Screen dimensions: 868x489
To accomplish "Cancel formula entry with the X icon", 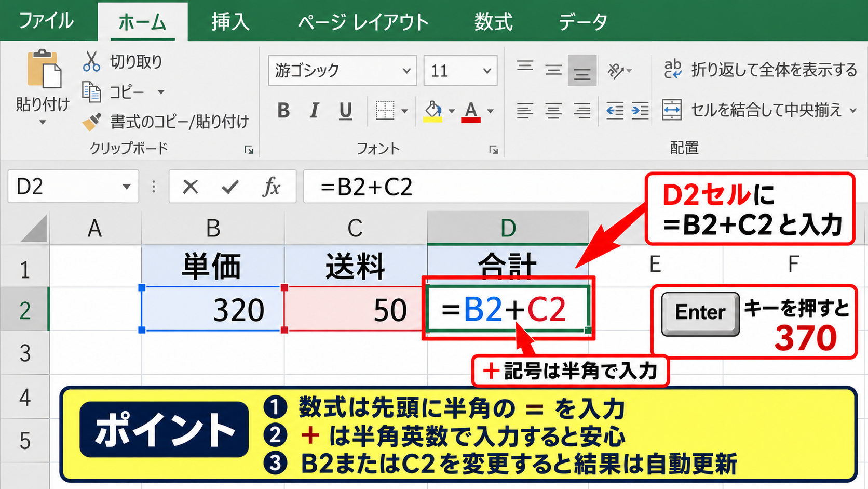I will pos(191,187).
